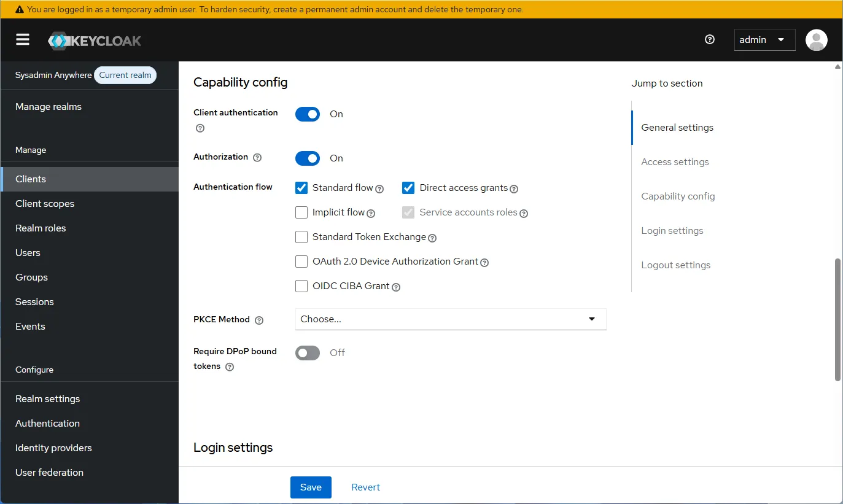The height and width of the screenshot is (504, 843).
Task: Enable Require DPoP bound tokens
Action: pos(307,352)
